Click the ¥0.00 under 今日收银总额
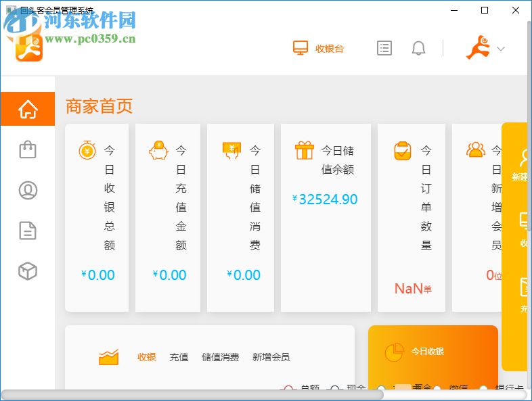This screenshot has width=532, height=401. click(98, 275)
